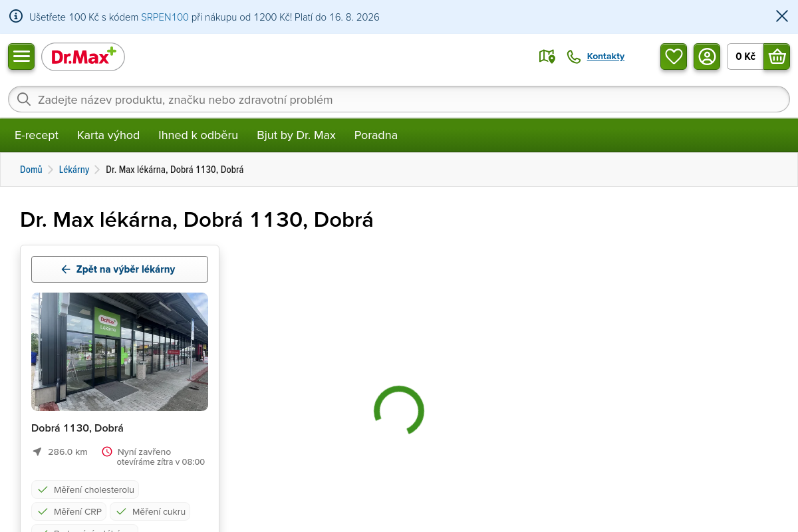This screenshot has width=798, height=532.
Task: Dismiss the SRPEN100 promo banner
Action: (782, 16)
